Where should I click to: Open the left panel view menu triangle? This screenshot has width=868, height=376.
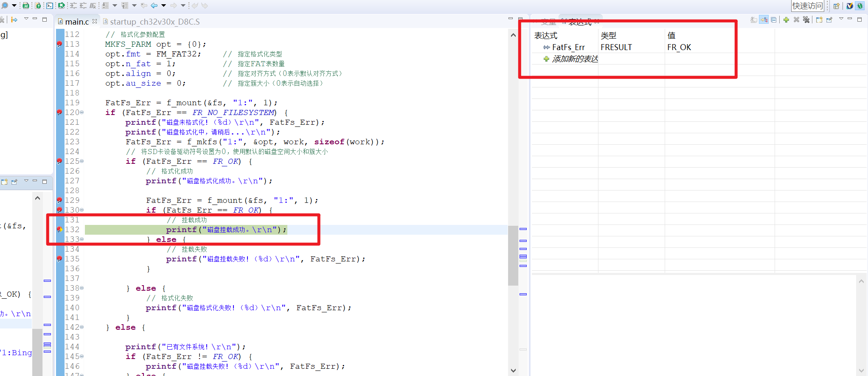26,19
